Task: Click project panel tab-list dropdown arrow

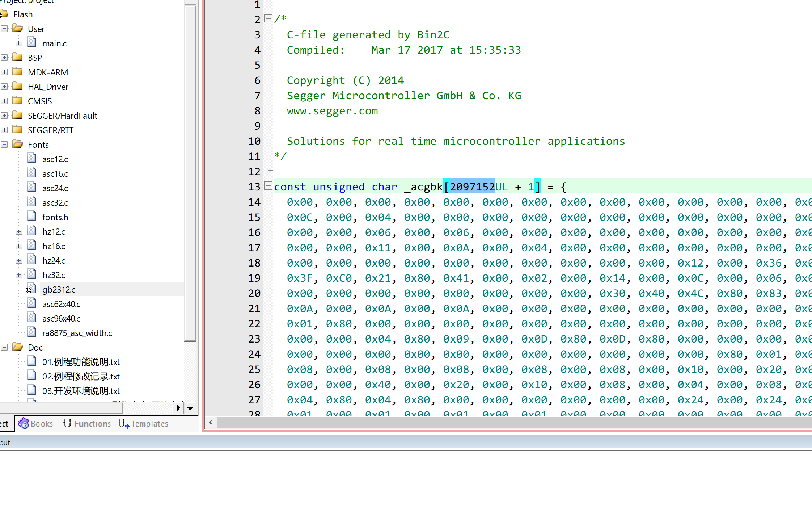Action: 190,408
